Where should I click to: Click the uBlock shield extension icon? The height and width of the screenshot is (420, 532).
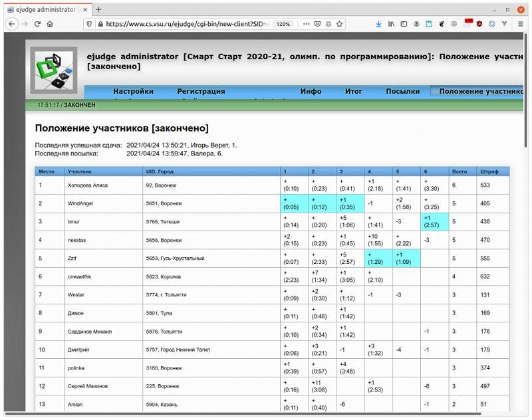click(479, 24)
